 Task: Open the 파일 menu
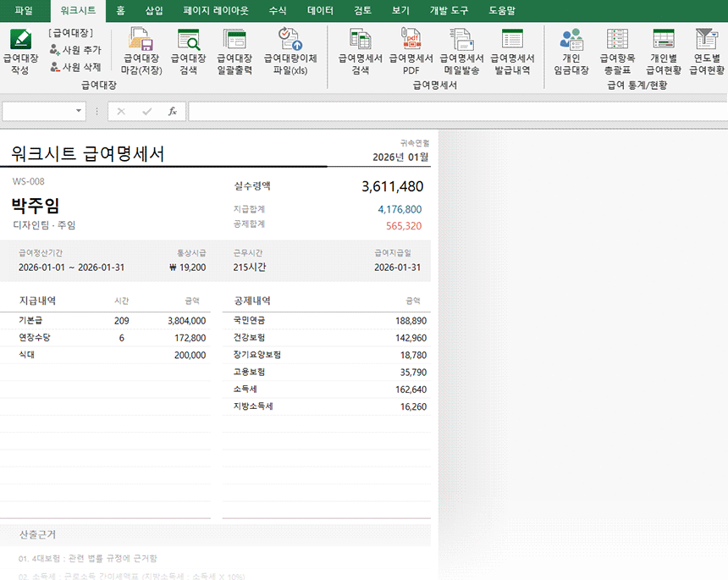click(x=24, y=11)
